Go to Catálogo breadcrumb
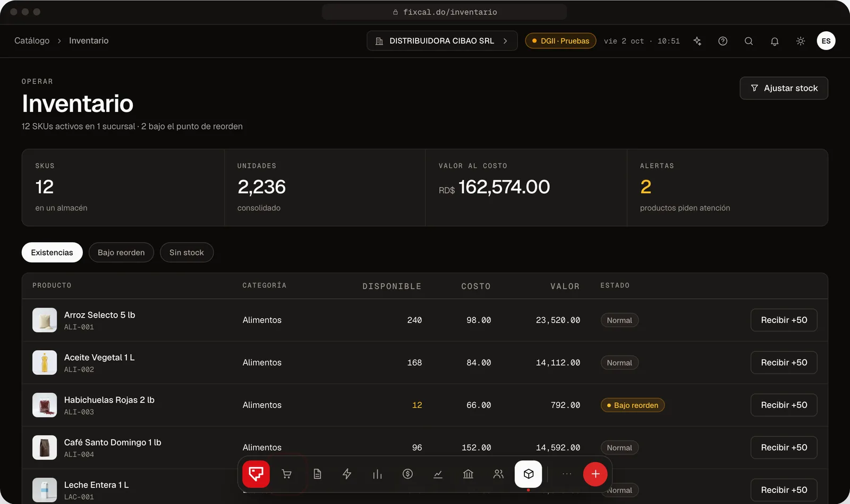This screenshot has width=850, height=504. (32, 41)
